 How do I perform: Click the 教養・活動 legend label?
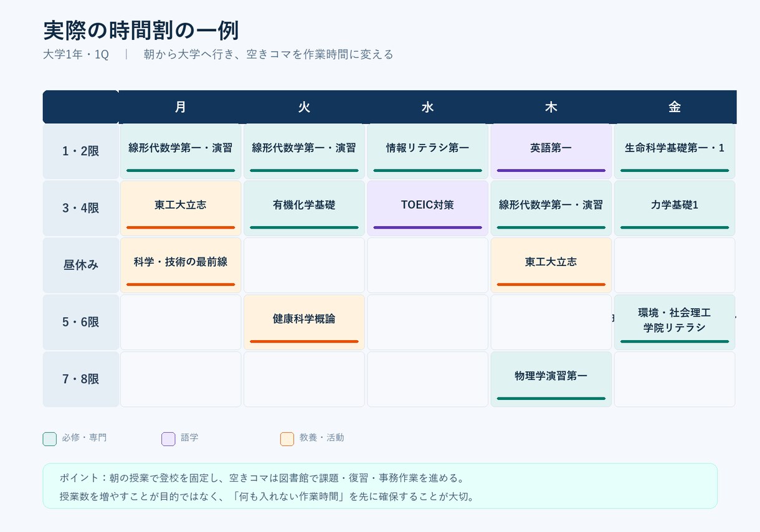pos(321,438)
